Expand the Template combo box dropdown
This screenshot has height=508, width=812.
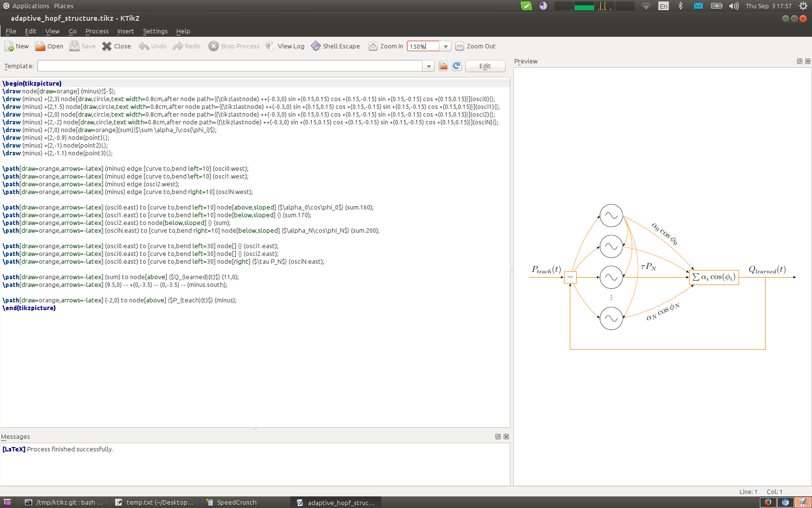pyautogui.click(x=429, y=66)
